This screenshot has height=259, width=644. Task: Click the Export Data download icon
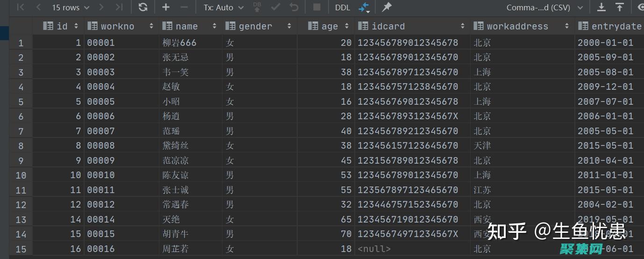point(601,7)
